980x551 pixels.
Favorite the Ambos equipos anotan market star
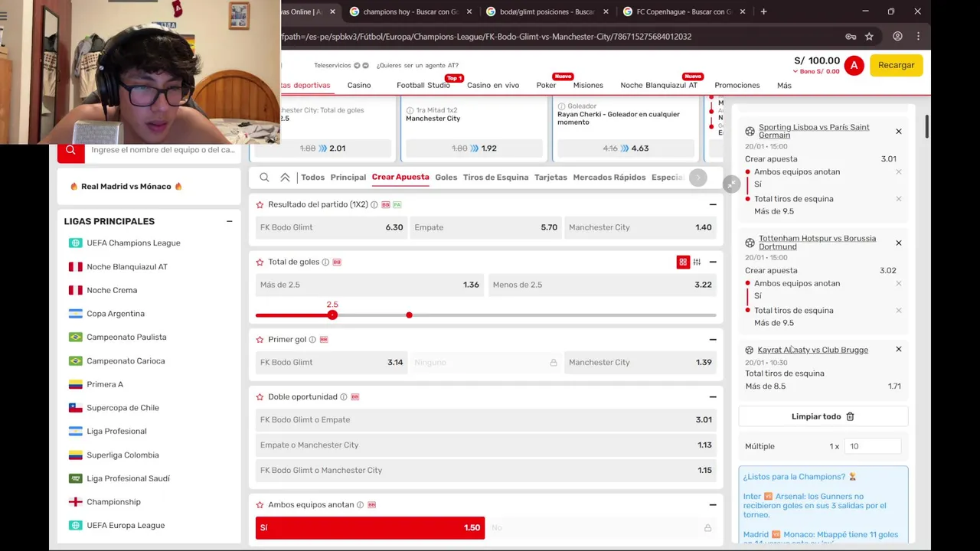click(260, 505)
